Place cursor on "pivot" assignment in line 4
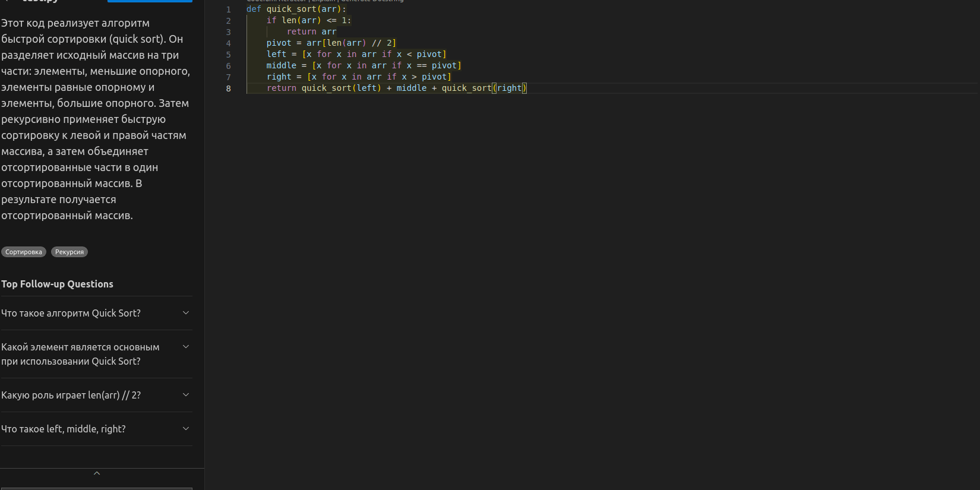980x490 pixels. click(x=279, y=43)
